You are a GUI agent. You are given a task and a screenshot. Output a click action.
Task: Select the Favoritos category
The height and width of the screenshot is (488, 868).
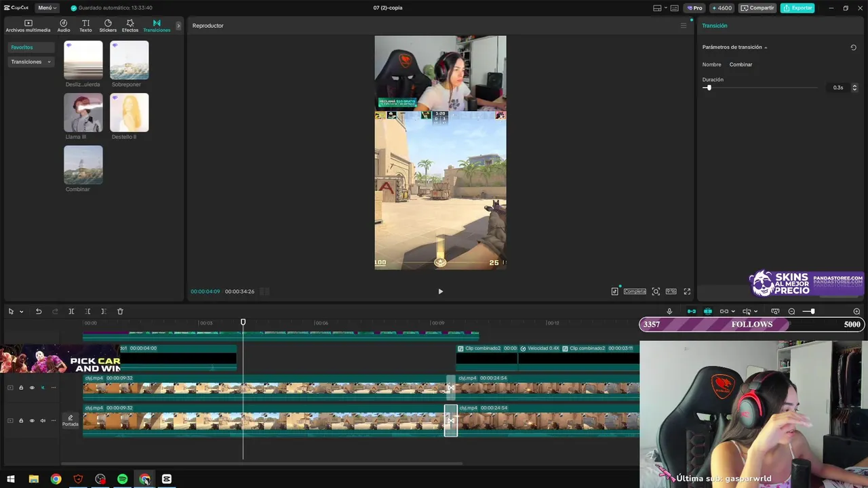[31, 47]
